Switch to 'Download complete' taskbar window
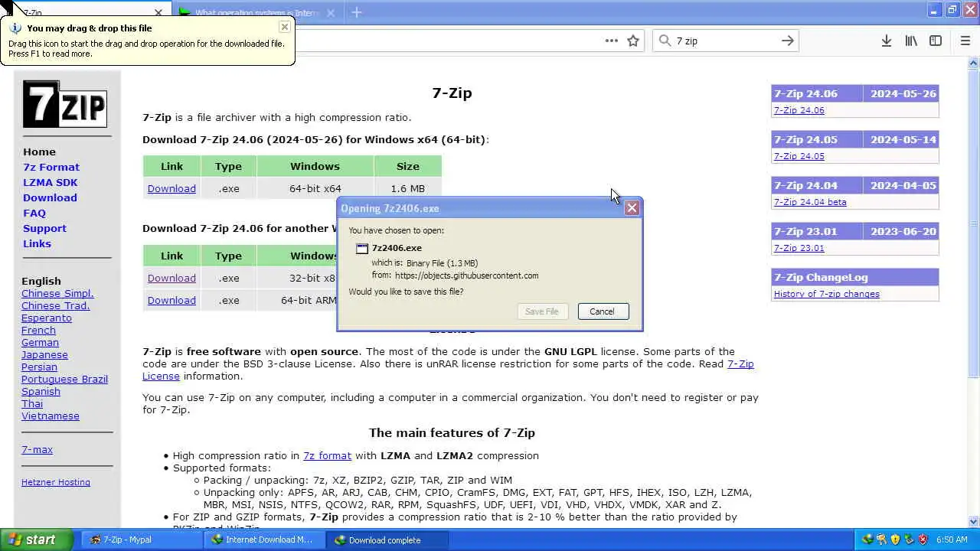Image resolution: width=980 pixels, height=551 pixels. [388, 540]
